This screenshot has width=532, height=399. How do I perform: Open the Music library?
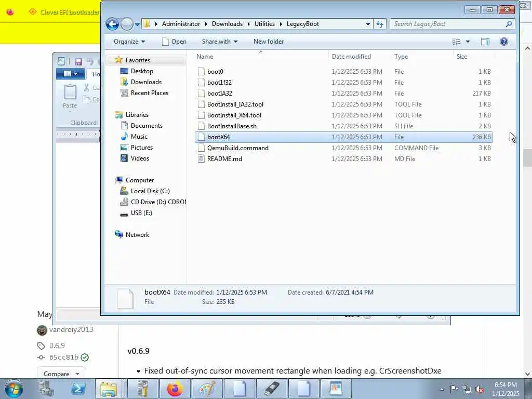coord(139,137)
